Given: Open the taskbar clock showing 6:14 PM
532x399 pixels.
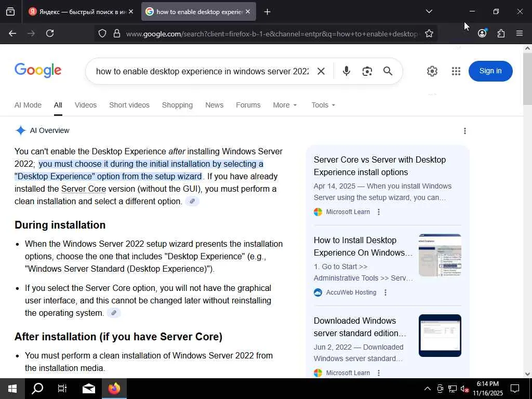Looking at the screenshot, I should (x=488, y=389).
